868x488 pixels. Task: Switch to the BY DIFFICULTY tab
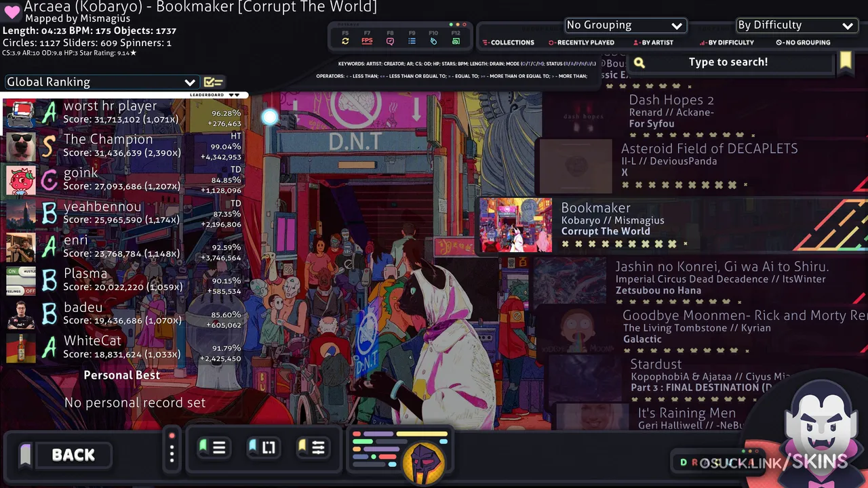726,42
